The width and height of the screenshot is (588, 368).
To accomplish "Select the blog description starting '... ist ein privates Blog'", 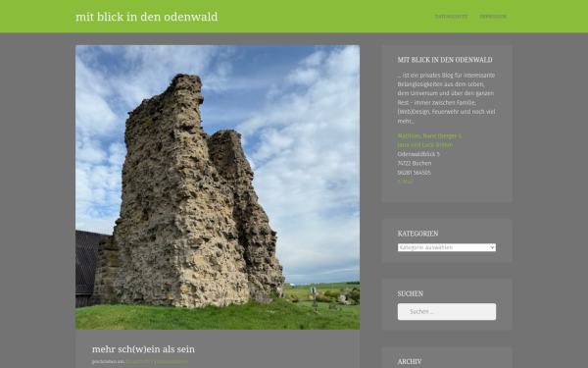I will [447, 98].
